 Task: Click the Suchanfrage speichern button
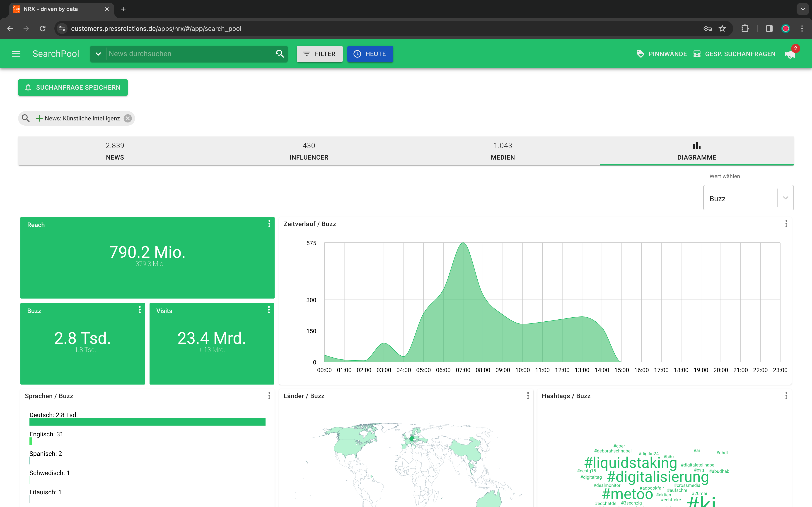click(x=73, y=88)
